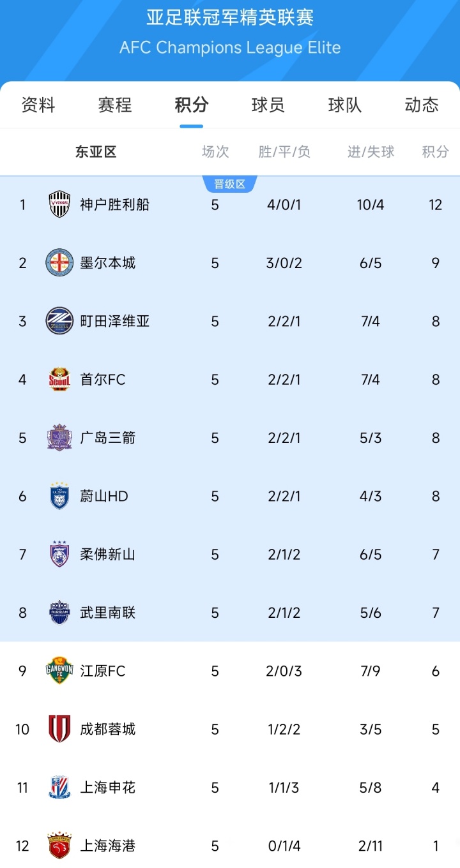460x868 pixels.
Task: Switch to the 资料 tab
Action: [x=38, y=105]
